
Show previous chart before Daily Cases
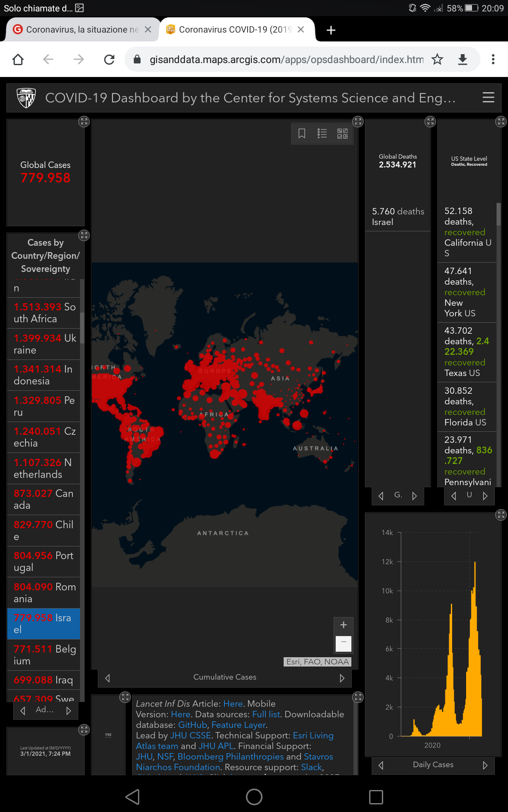tap(381, 765)
